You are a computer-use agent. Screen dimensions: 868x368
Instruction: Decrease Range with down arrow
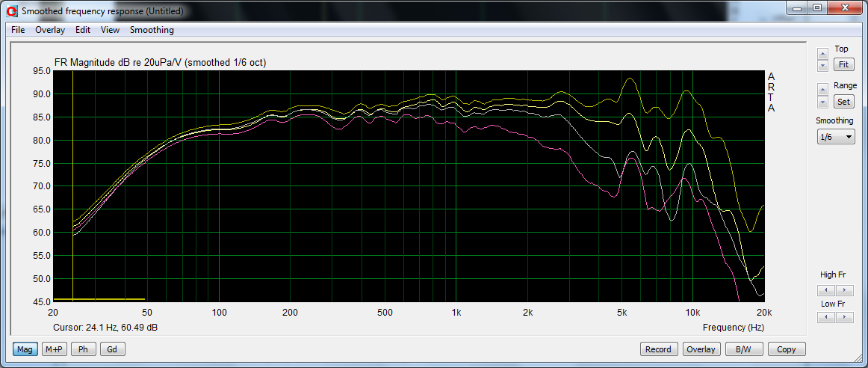click(822, 102)
